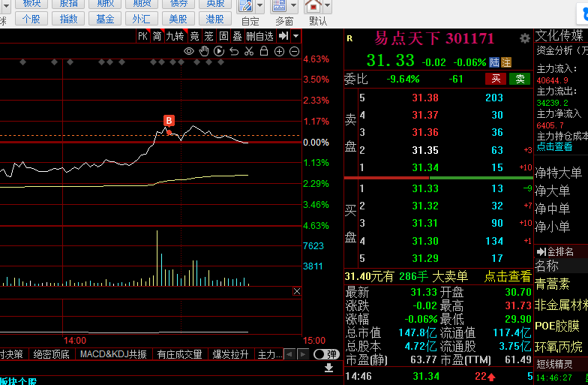Open the 绝密顶底 indicator tab
588x385 pixels.
click(x=51, y=354)
